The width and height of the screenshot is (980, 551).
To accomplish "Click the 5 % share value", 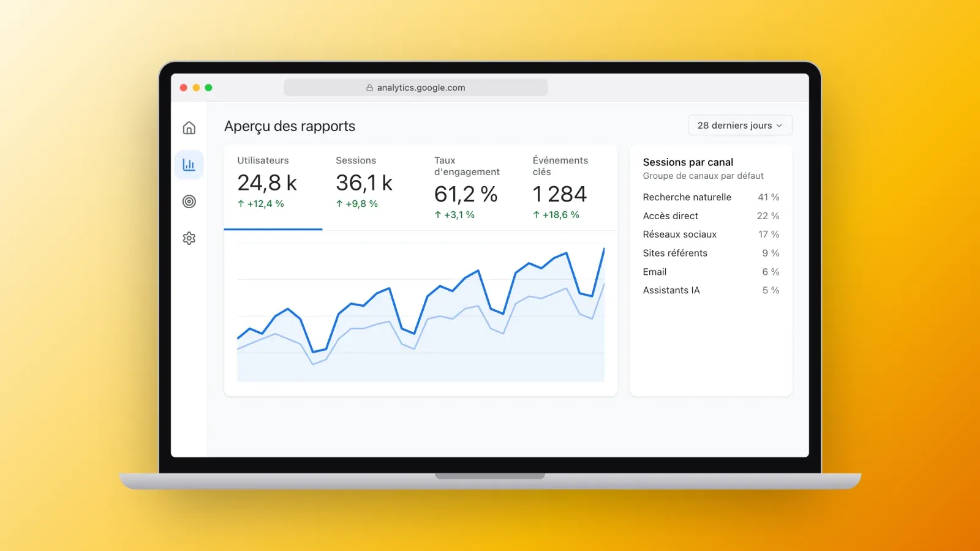I will coord(771,290).
